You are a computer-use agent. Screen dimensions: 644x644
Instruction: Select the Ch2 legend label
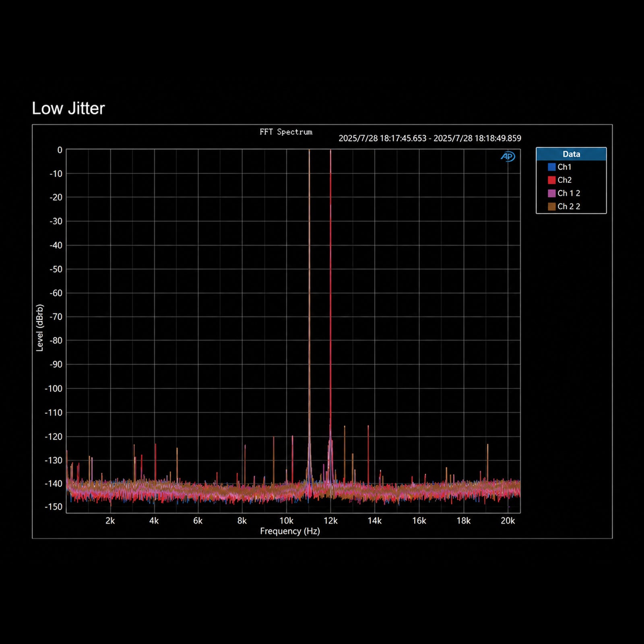pyautogui.click(x=564, y=180)
